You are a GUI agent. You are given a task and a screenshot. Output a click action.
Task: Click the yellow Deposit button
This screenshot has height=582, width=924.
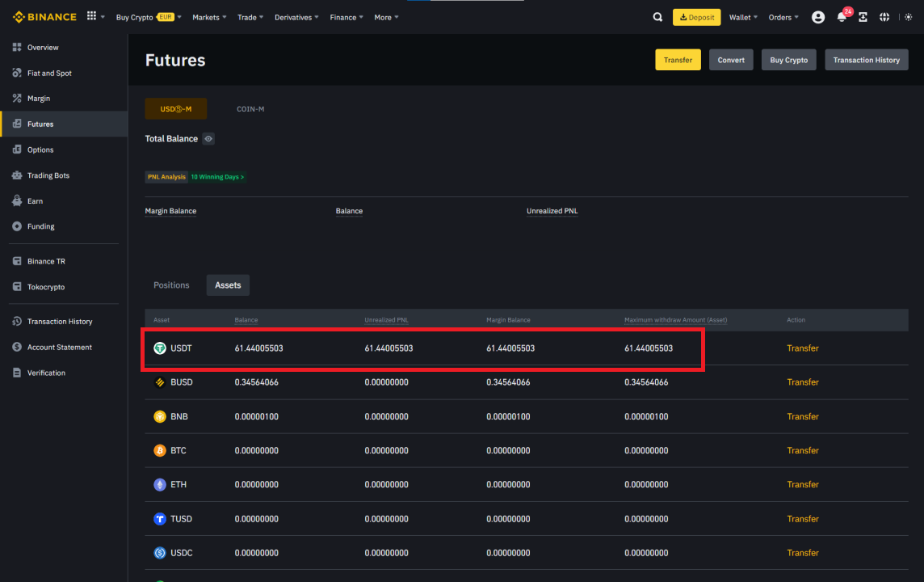(x=696, y=17)
